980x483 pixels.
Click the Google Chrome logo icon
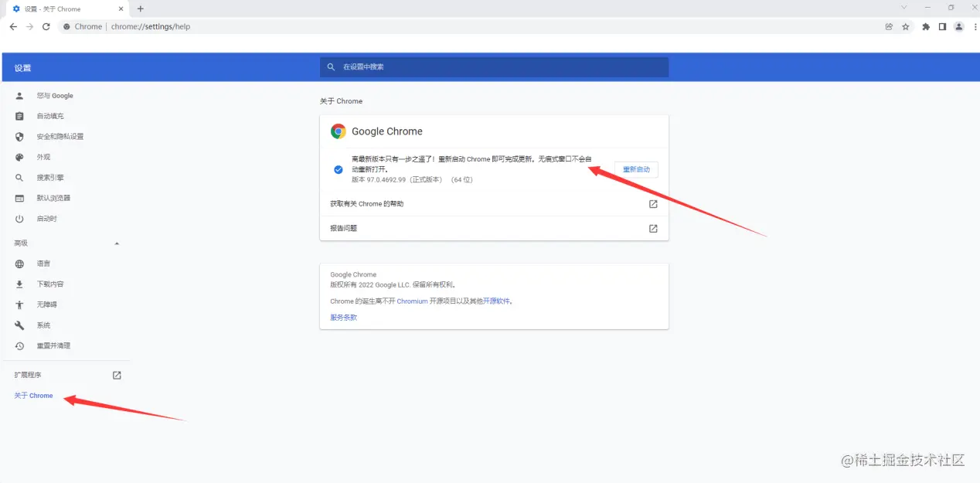[339, 131]
